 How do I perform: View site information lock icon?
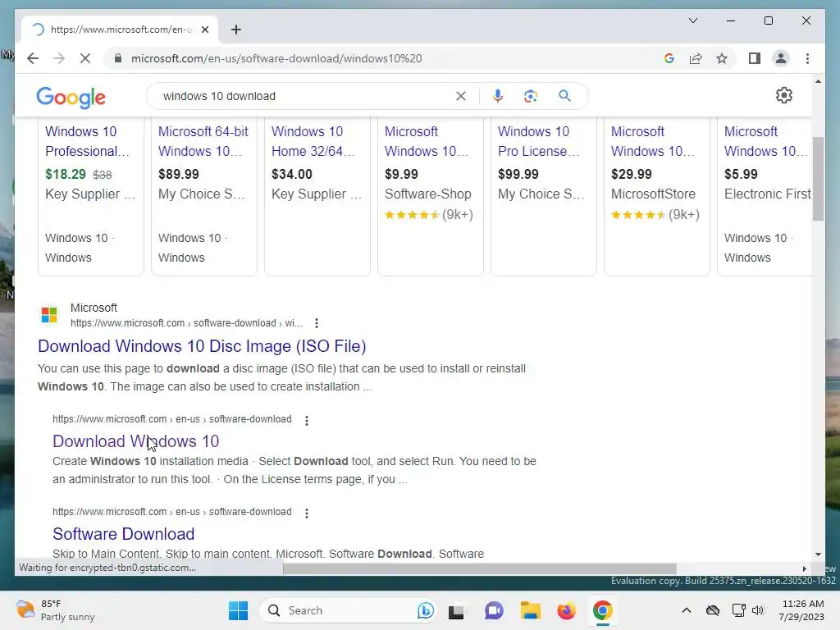point(118,58)
